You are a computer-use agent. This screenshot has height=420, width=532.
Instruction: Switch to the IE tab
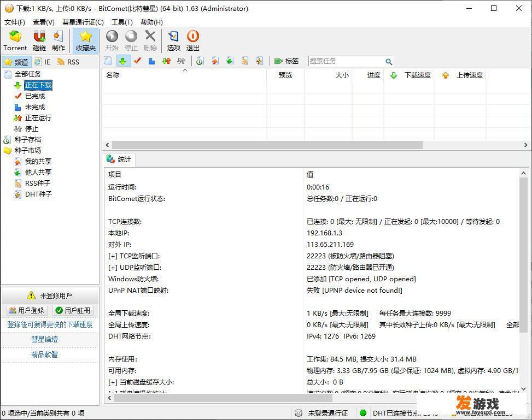point(43,62)
